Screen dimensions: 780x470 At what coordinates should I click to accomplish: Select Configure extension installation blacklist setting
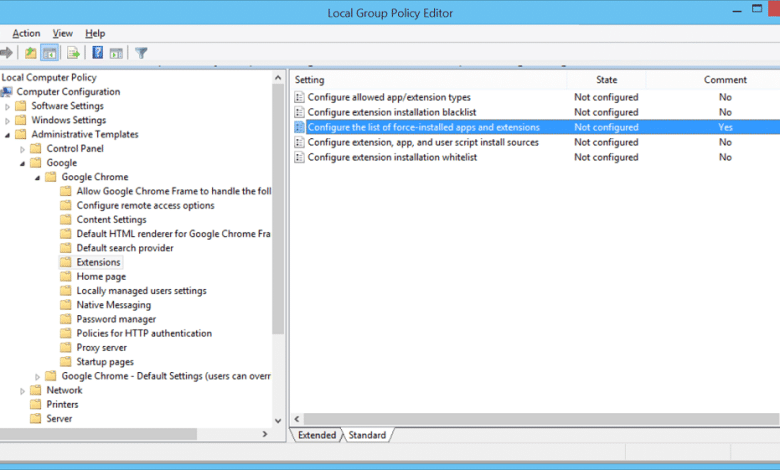point(391,112)
